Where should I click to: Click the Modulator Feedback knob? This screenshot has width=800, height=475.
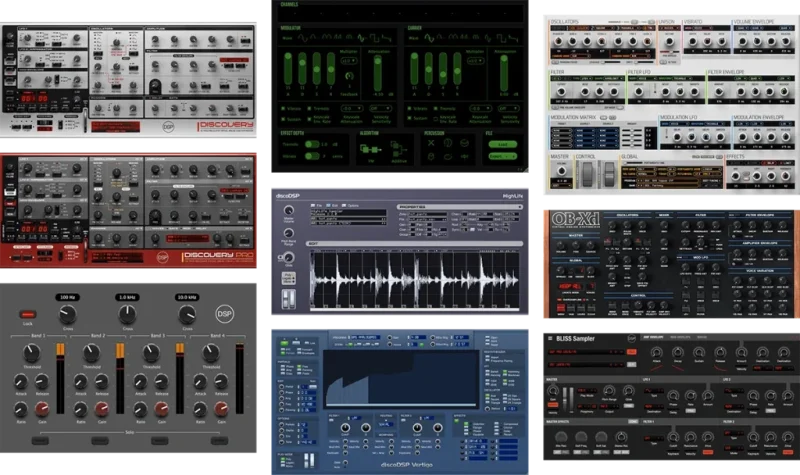[349, 76]
